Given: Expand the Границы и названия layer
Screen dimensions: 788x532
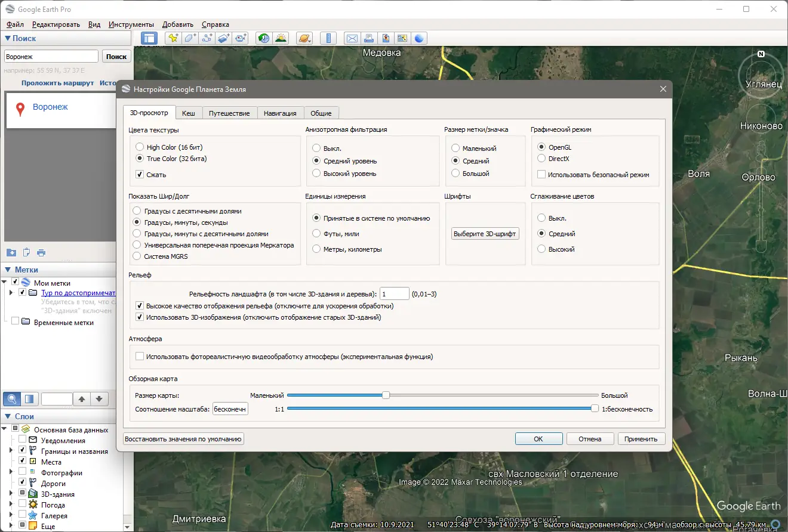Looking at the screenshot, I should (11, 451).
